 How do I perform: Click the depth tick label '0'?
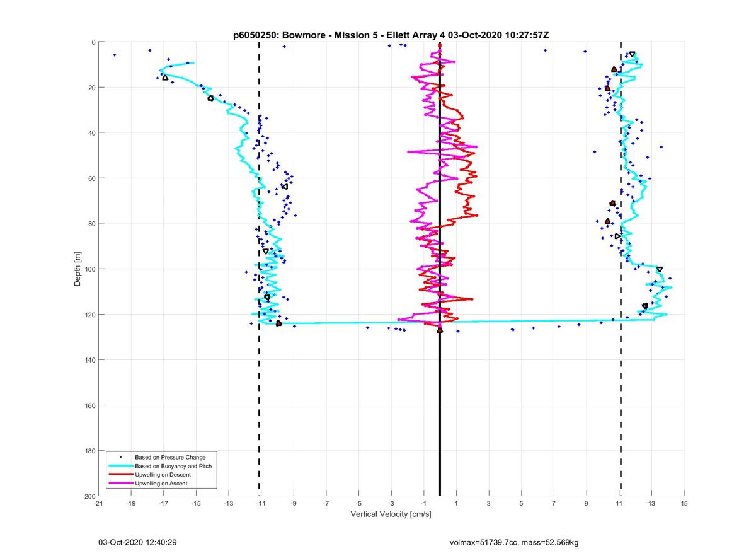tap(93, 42)
